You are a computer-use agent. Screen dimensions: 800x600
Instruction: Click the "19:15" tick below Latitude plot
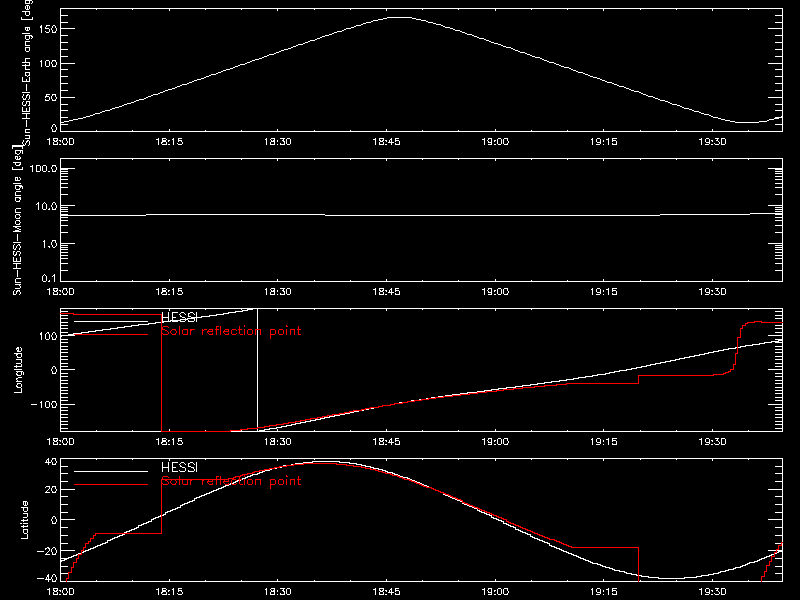604,592
